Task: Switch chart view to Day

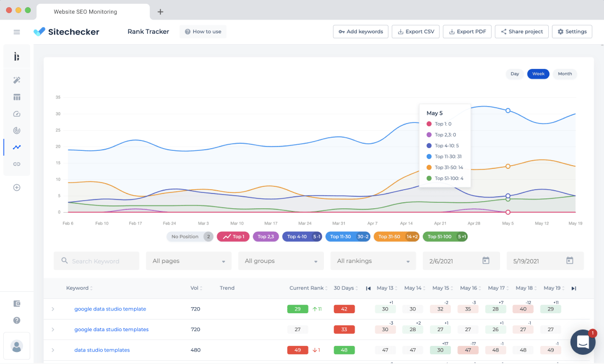Action: click(515, 74)
